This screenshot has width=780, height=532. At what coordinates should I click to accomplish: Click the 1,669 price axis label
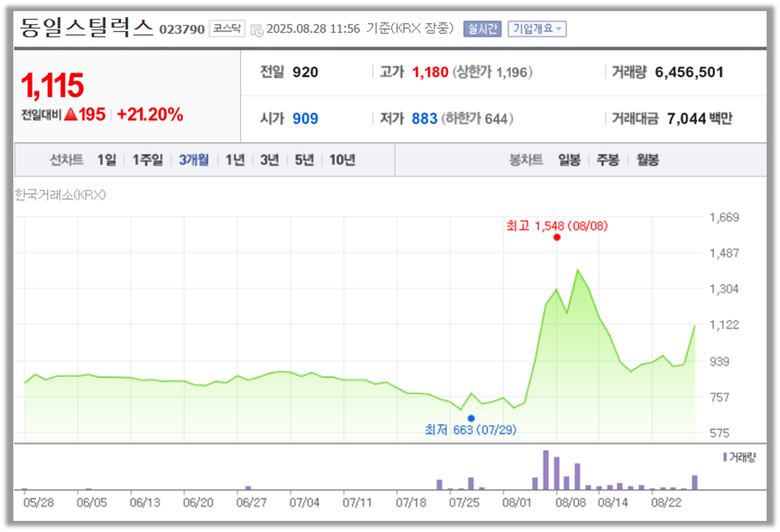pos(724,217)
